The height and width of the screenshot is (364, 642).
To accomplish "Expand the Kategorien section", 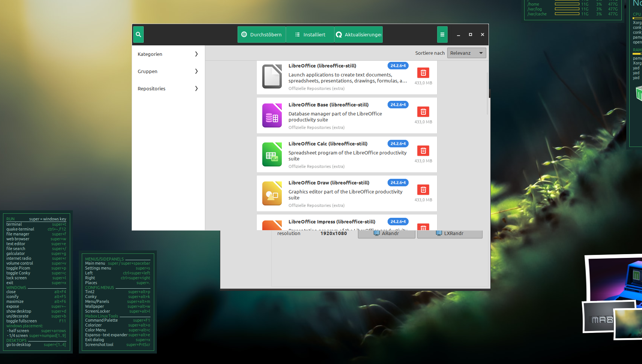I will click(x=168, y=54).
